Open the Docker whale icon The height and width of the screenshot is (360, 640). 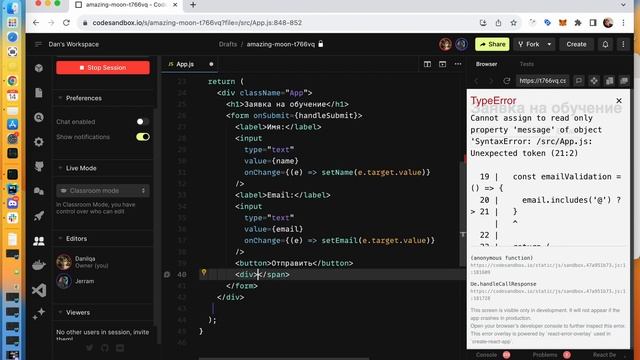pyautogui.click(x=39, y=266)
